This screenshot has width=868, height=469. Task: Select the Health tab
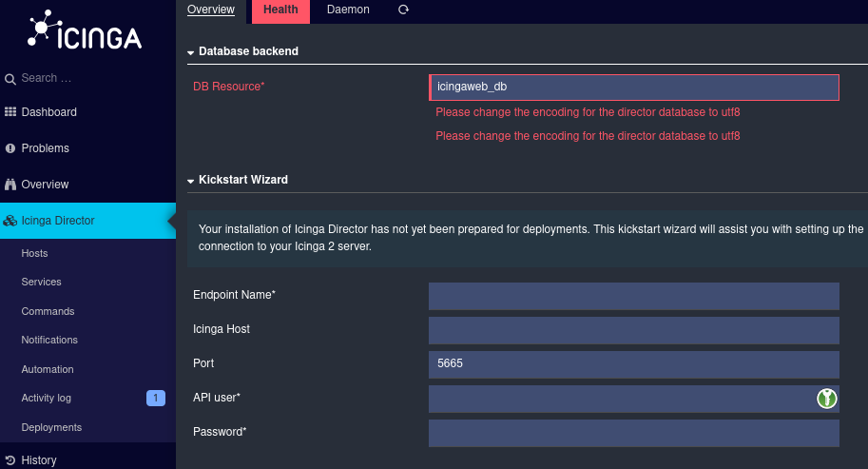(x=280, y=11)
